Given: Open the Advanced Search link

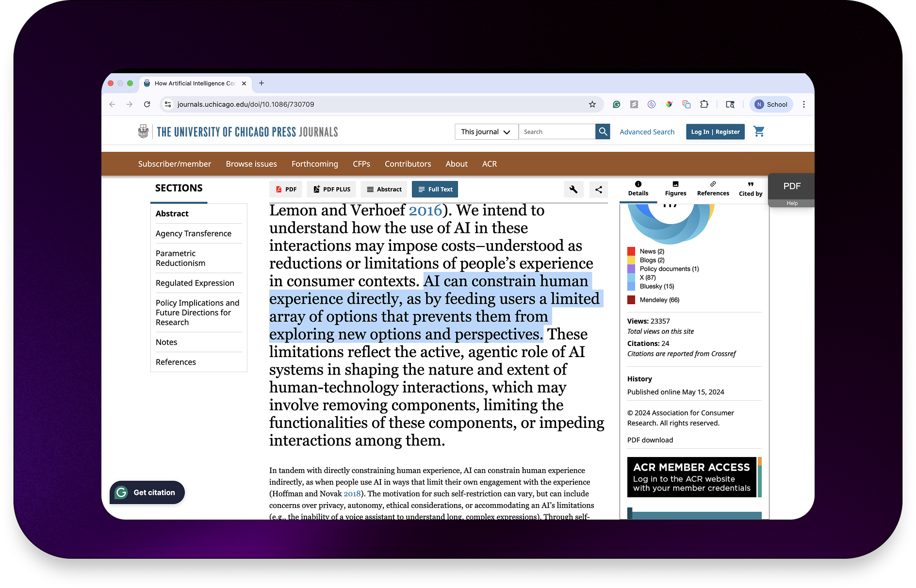Looking at the screenshot, I should 647,131.
